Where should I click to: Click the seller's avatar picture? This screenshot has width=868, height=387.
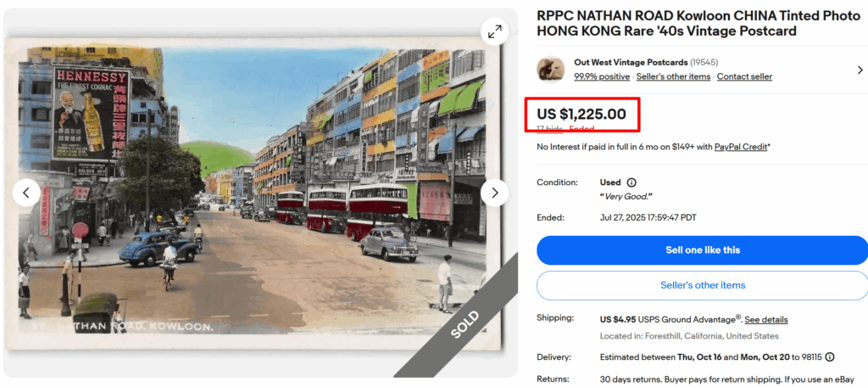point(551,70)
